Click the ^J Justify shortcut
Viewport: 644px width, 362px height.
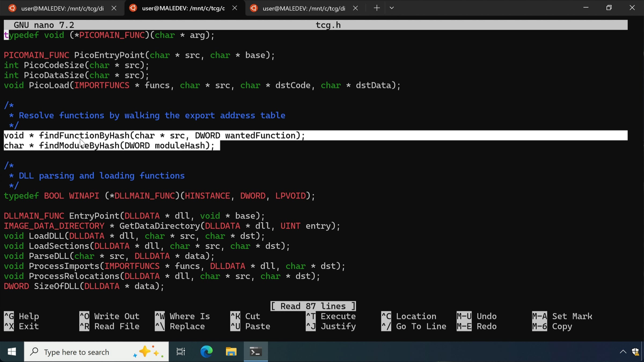tap(331, 326)
